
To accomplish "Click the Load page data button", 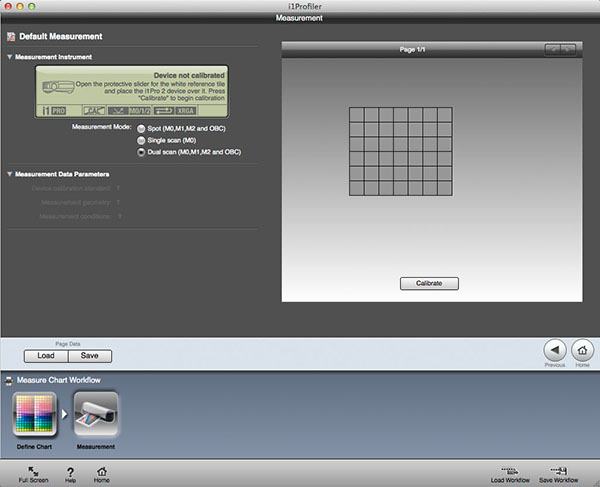I will [x=46, y=356].
